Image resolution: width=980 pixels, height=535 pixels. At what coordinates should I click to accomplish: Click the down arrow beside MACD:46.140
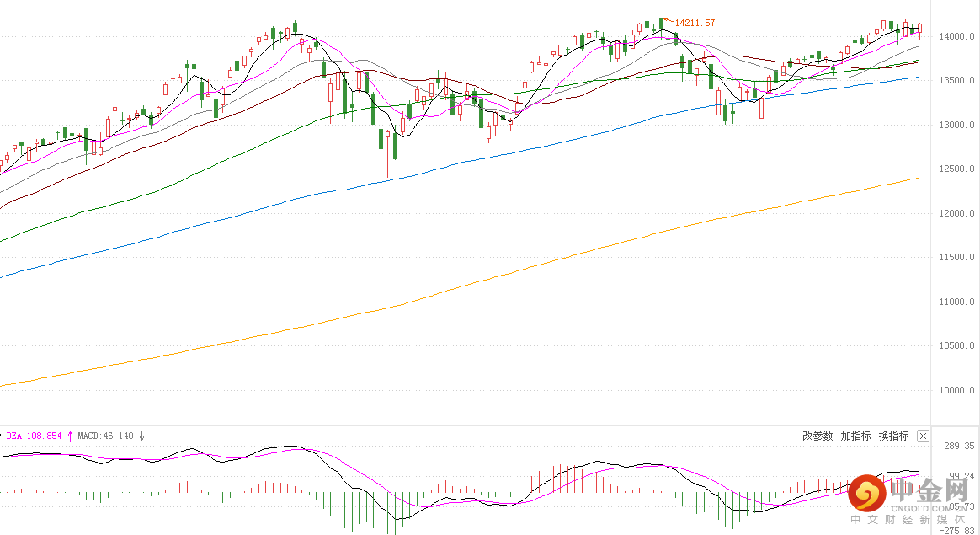coord(142,436)
